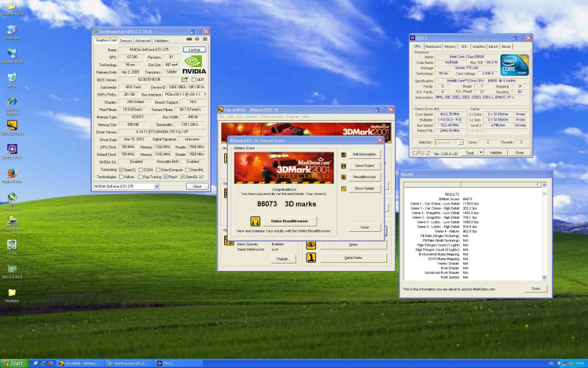Click the Validate button in CPU-Z
The image size is (588, 368).
(x=495, y=152)
